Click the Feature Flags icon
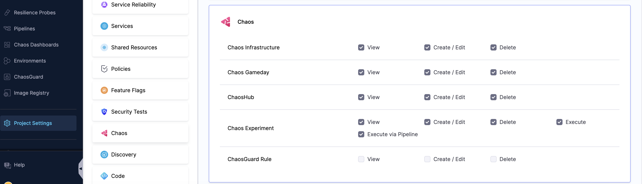644x184 pixels. tap(104, 90)
